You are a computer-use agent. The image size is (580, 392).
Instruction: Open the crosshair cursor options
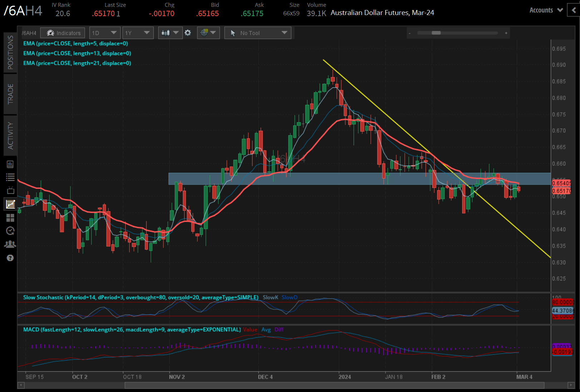click(x=208, y=33)
